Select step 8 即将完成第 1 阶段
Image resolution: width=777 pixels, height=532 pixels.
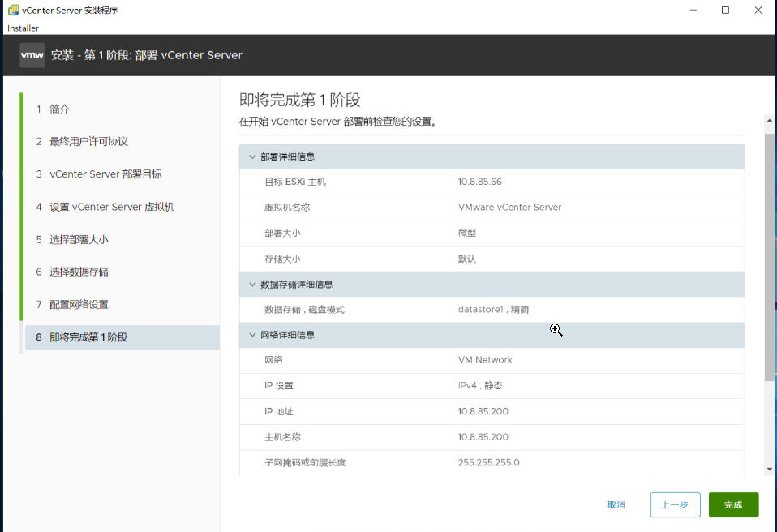(122, 338)
